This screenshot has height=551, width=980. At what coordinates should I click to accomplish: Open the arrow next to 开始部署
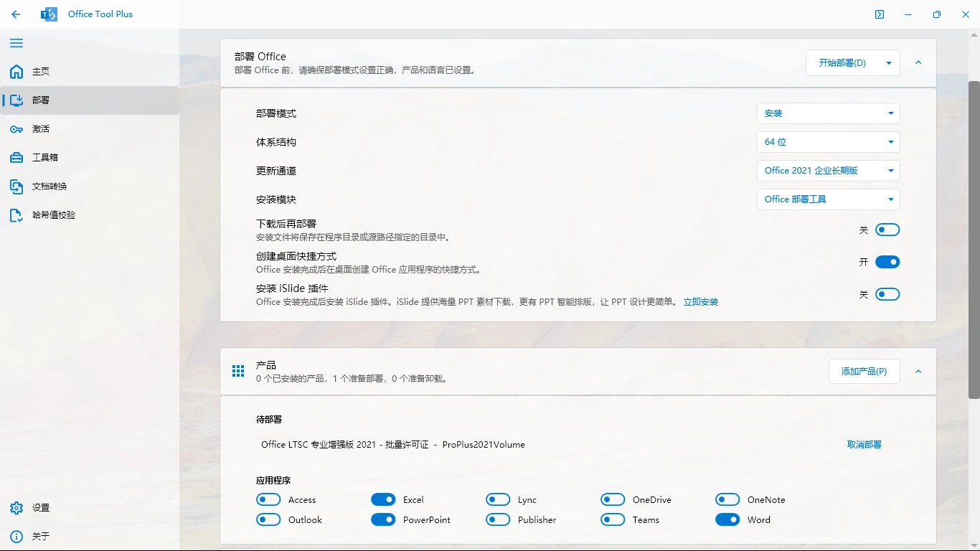889,63
